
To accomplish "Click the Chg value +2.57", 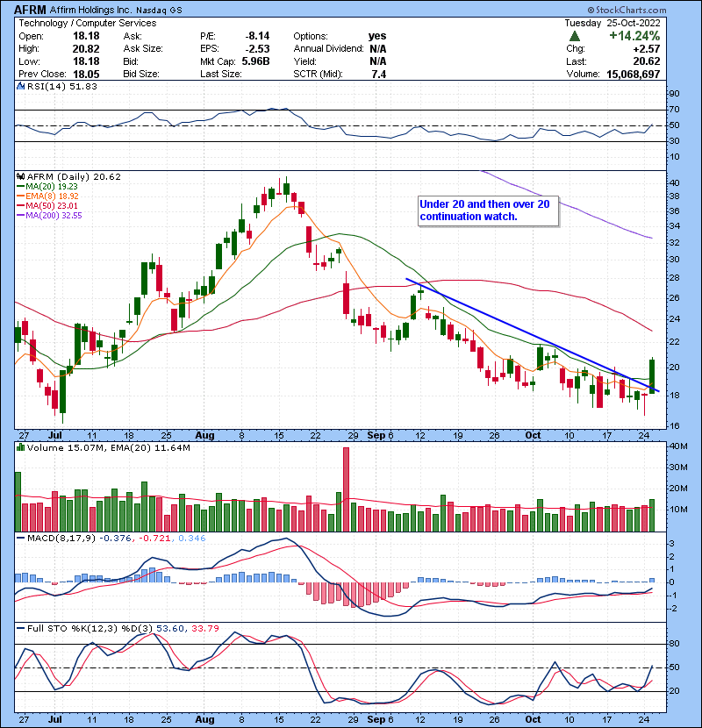I will 647,49.
